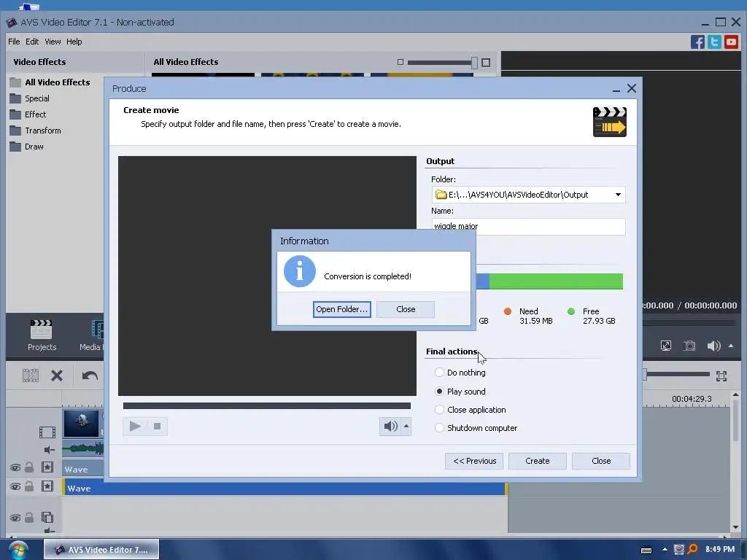Screen dimensions: 747x560
Task: Toggle the lock on first Wave track
Action: tap(29, 467)
